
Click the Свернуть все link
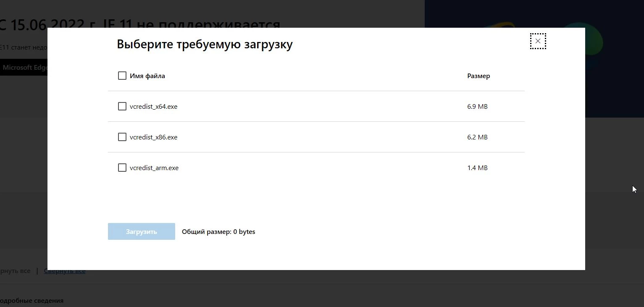click(x=65, y=271)
